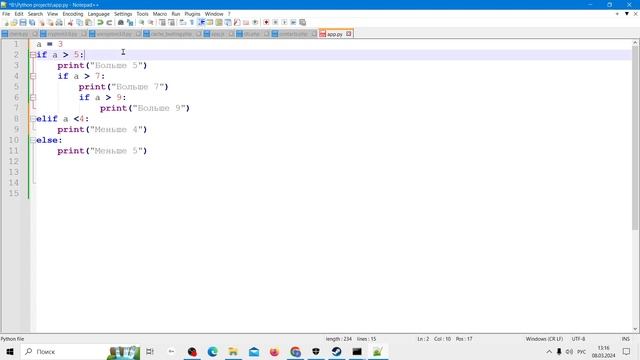The height and width of the screenshot is (360, 640).
Task: Open the Settings menu
Action: pos(123,14)
